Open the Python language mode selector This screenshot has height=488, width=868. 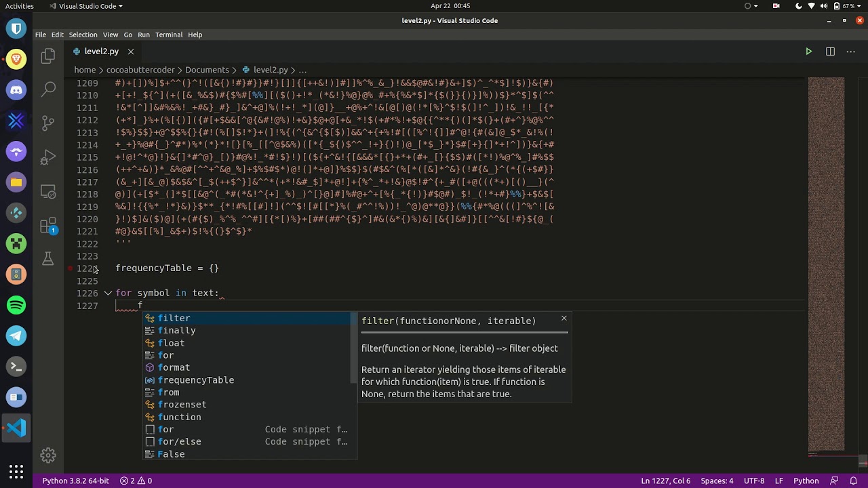coord(806,481)
